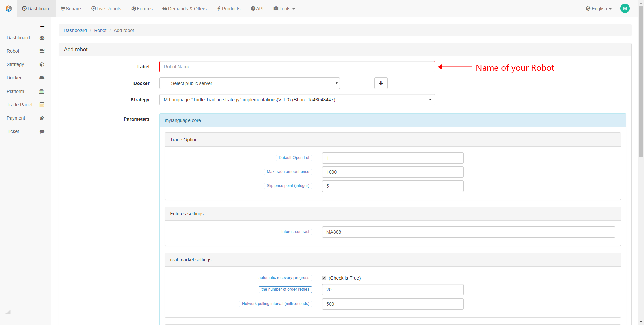
Task: Click the hamburger sidebar collapse icon
Action: pos(42,26)
